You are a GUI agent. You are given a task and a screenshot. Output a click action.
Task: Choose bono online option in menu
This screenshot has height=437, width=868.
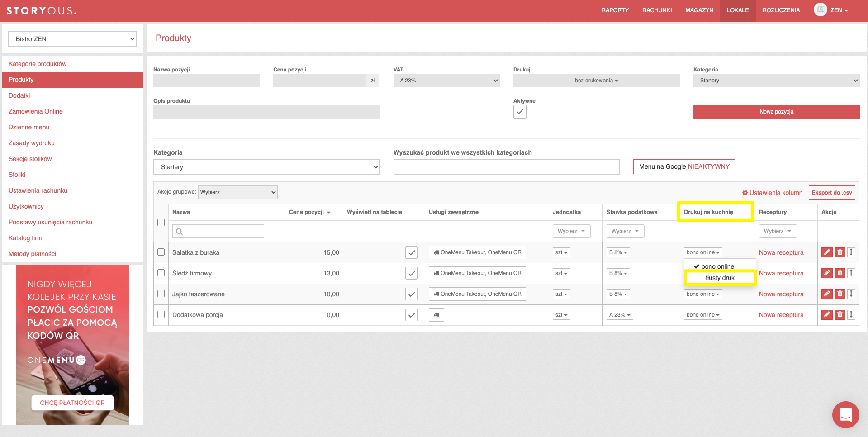point(720,266)
